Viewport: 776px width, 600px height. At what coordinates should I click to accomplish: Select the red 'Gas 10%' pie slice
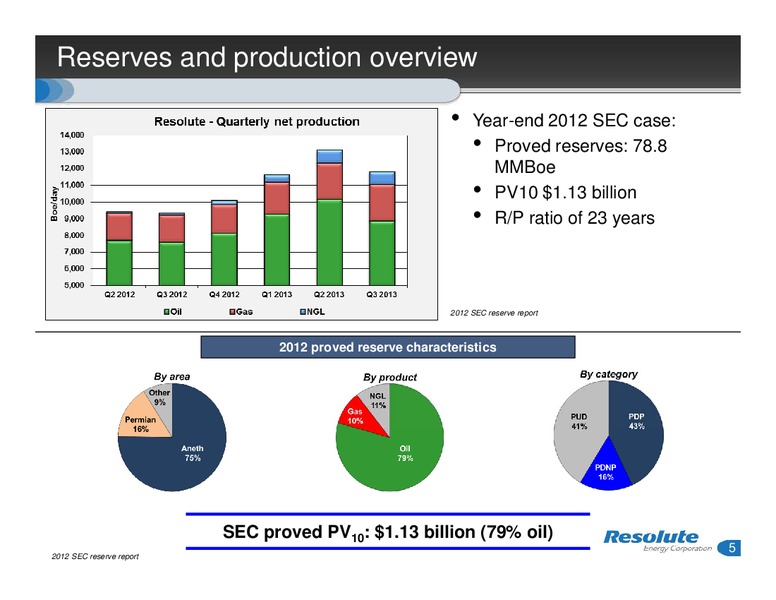[x=355, y=416]
